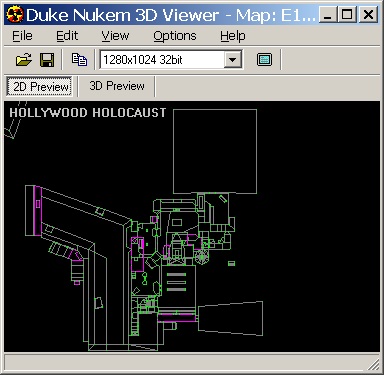The image size is (384, 375).
Task: Copy image with the copy icon
Action: point(79,60)
